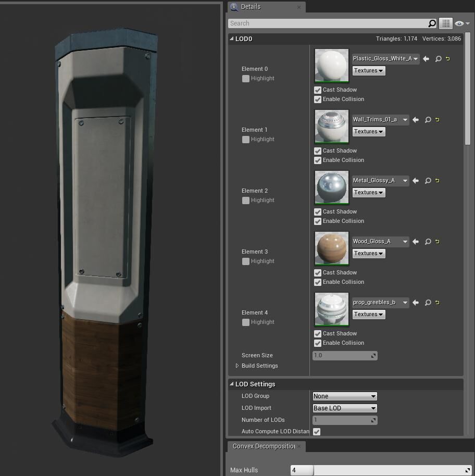
Task: Reset Plastic_Gloss_White_A material to default
Action: pos(448,59)
